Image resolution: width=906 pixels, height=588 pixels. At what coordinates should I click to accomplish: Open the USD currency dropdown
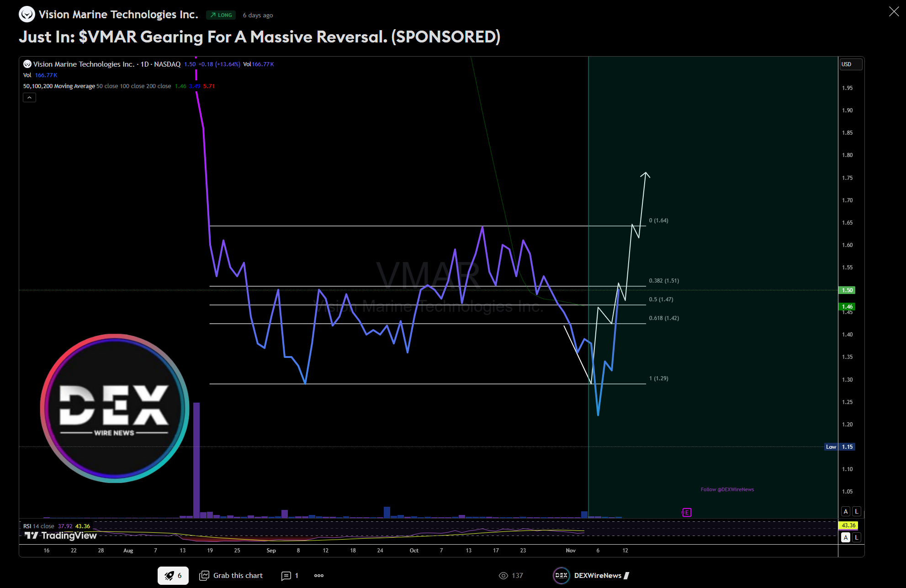(851, 64)
